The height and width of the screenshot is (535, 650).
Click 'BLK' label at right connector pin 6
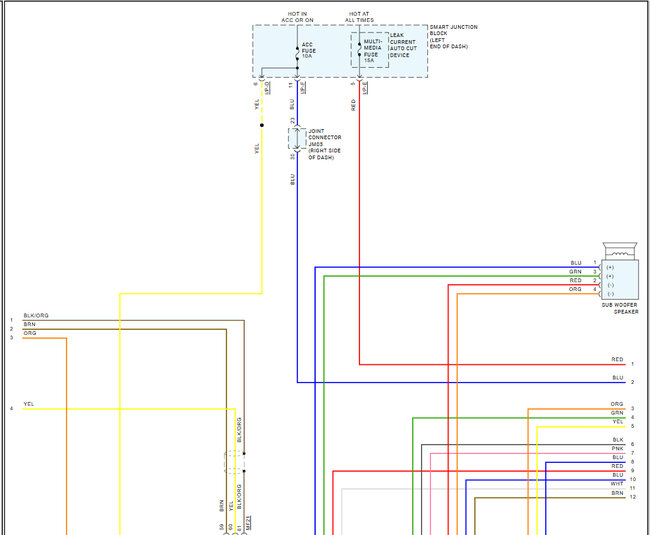pyautogui.click(x=618, y=440)
